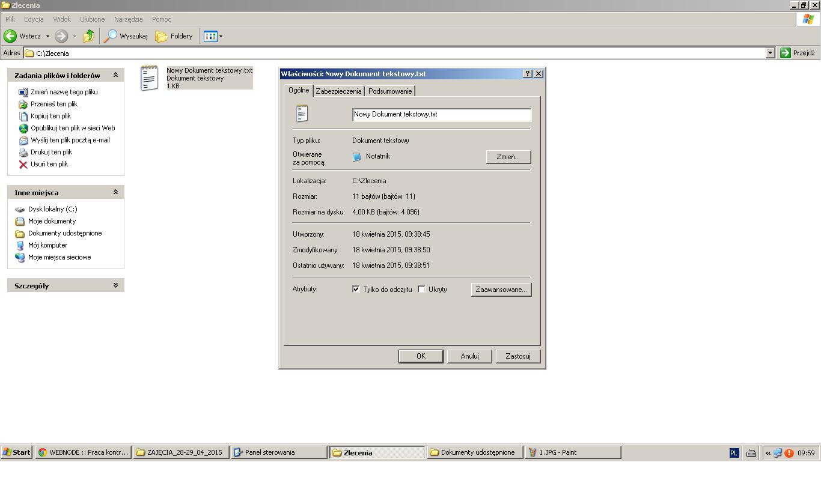The height and width of the screenshot is (504, 821).
Task: Select Nowy Dokument tekstowy.txt file icon
Action: [x=149, y=78]
